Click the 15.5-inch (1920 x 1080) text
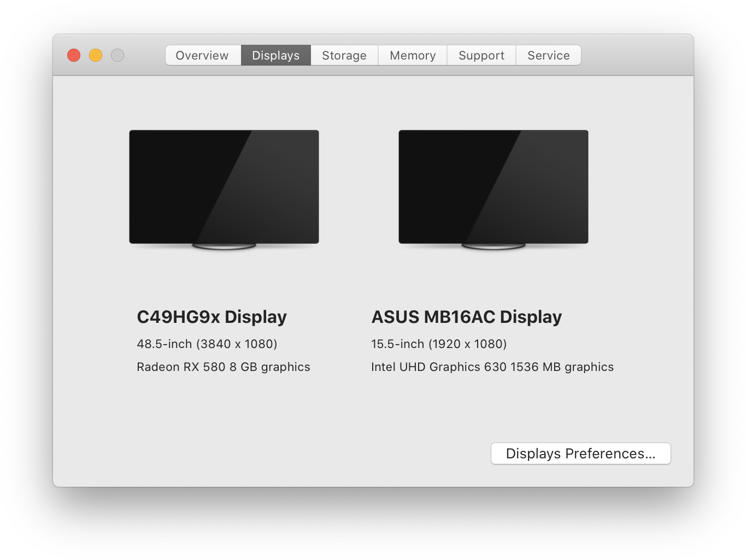This screenshot has width=746, height=560. click(x=439, y=344)
